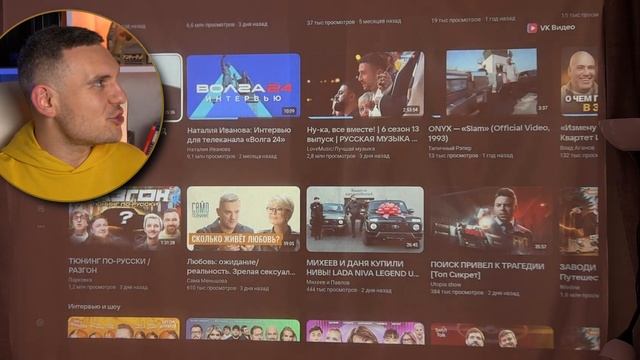Viewport: 640px width, 360px height.
Task: Open title 'Любовь: ожидание/реальность'
Action: (241, 267)
